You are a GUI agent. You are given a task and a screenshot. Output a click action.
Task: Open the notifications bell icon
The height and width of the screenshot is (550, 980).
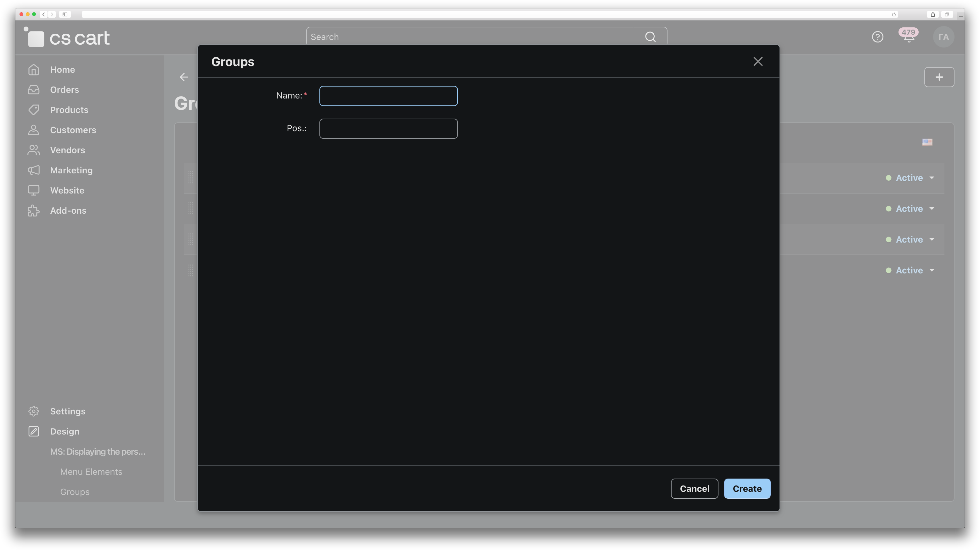[909, 37]
